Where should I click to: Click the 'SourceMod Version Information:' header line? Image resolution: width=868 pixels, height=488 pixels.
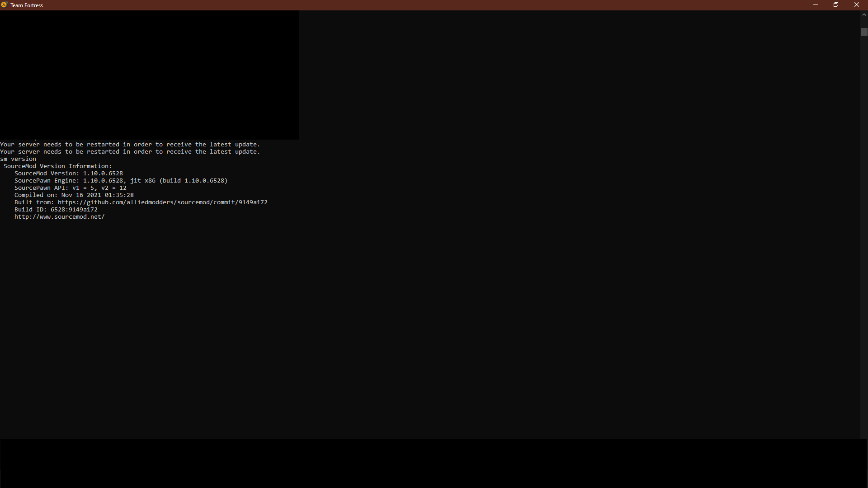click(x=57, y=166)
